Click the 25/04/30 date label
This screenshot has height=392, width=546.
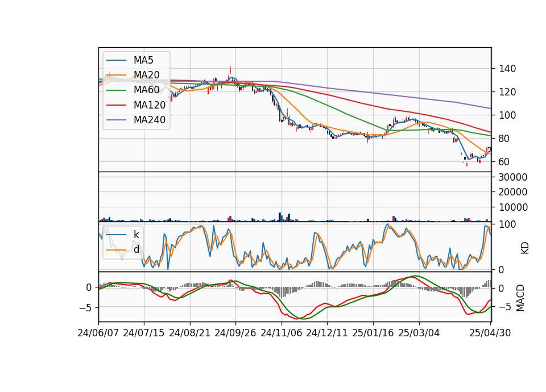490,333
